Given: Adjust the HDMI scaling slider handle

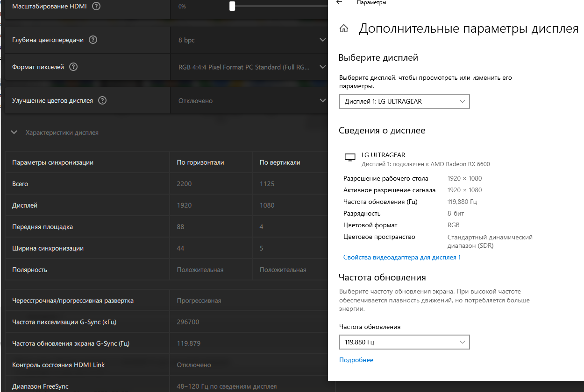Looking at the screenshot, I should [232, 6].
